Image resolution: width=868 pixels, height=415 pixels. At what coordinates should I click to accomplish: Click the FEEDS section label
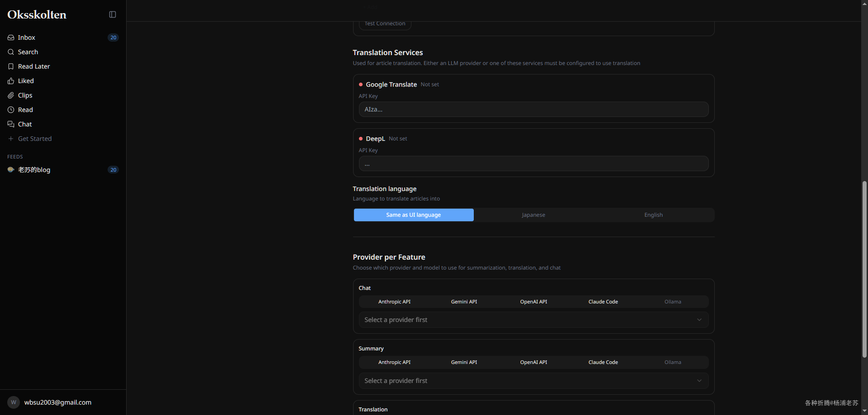15,157
